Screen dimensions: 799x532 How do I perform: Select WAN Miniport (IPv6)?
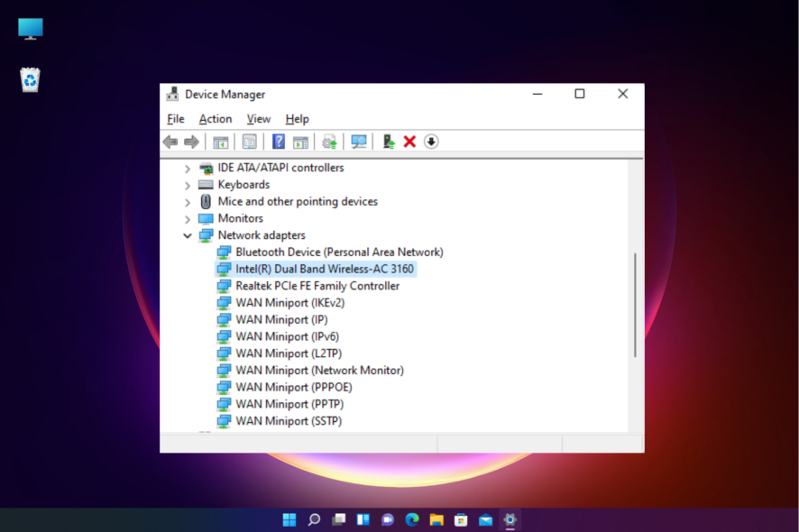pos(287,336)
